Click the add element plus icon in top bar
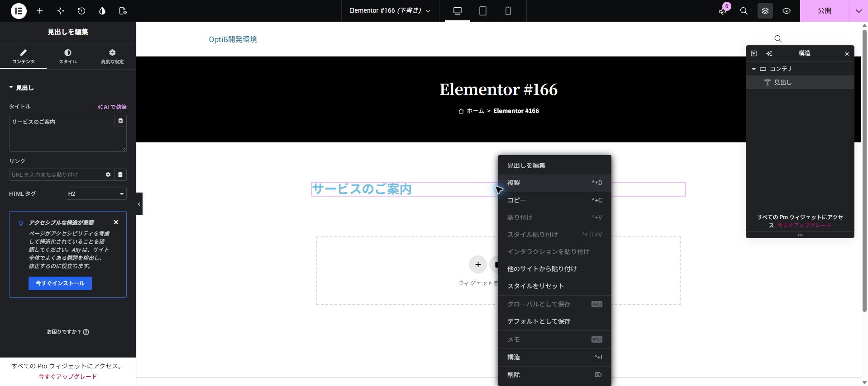This screenshot has height=386, width=868. [x=40, y=11]
